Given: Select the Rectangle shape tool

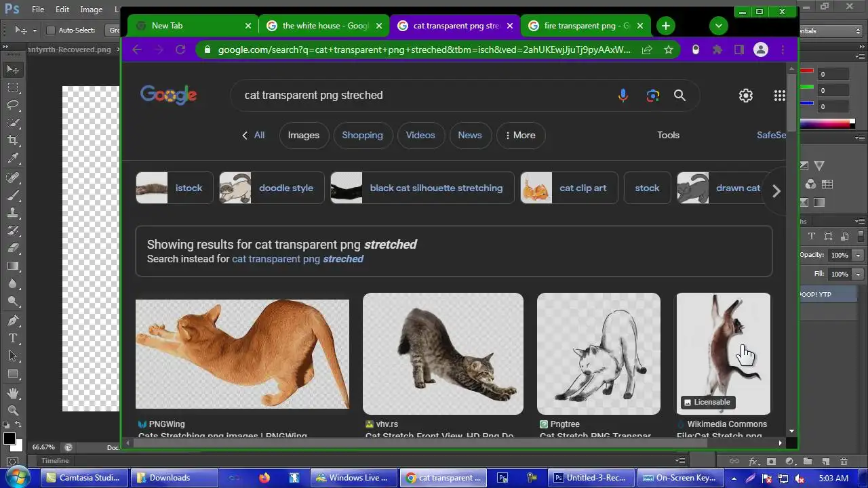Looking at the screenshot, I should pyautogui.click(x=13, y=373).
